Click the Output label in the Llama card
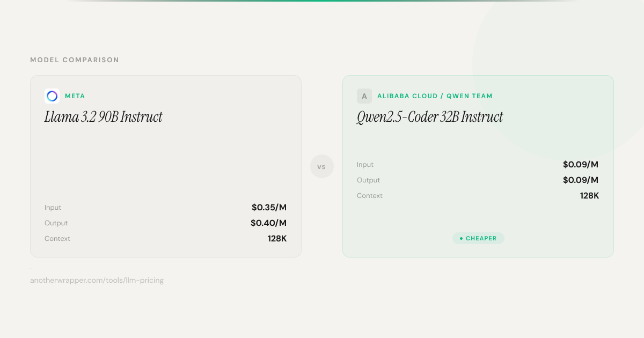644x338 pixels. 56,223
